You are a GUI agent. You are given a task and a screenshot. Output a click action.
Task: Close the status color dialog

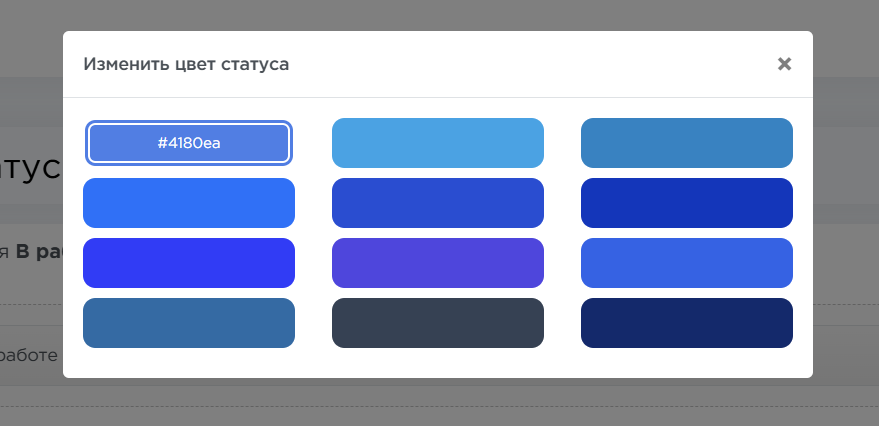pyautogui.click(x=784, y=64)
